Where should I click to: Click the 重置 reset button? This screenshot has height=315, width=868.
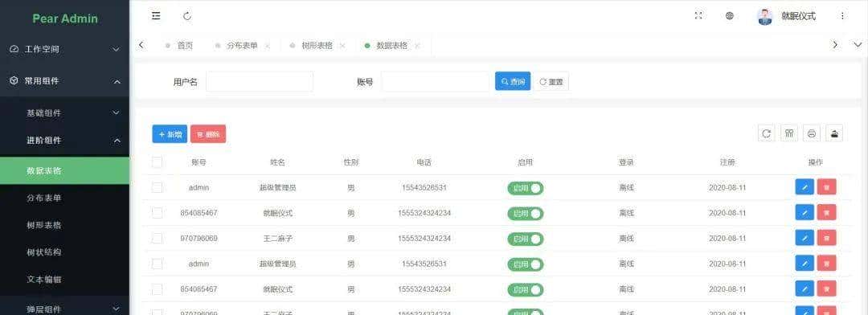(551, 81)
